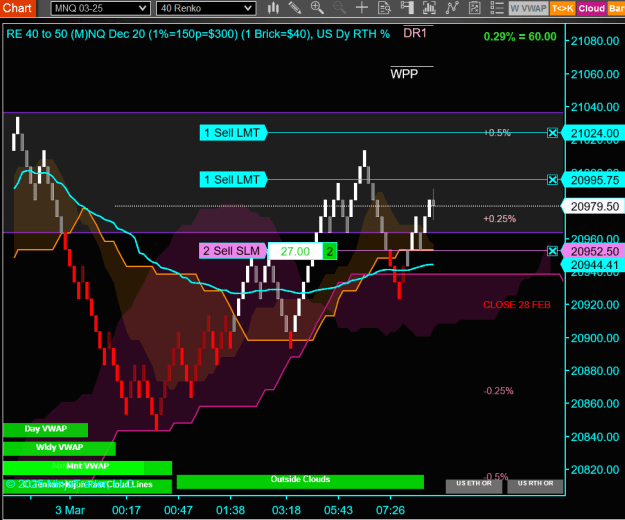Select the lower 1 Sell LMT order label
The image size is (625, 520).
coord(233,180)
